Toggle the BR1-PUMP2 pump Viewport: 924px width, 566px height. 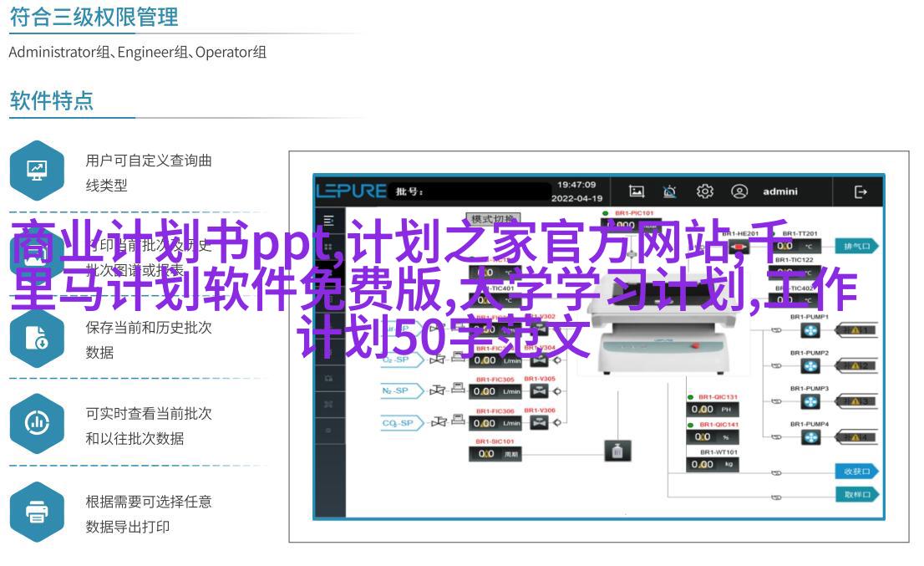(810, 365)
